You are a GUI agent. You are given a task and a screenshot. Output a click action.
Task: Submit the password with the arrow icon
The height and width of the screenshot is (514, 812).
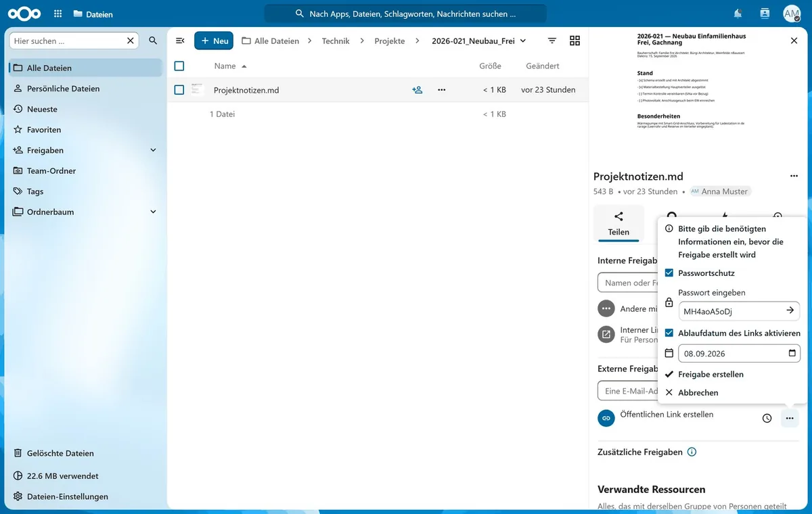point(790,310)
